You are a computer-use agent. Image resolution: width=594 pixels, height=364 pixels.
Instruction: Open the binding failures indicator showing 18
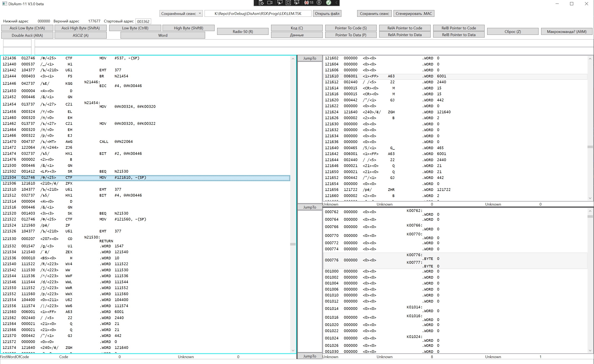pos(309,3)
